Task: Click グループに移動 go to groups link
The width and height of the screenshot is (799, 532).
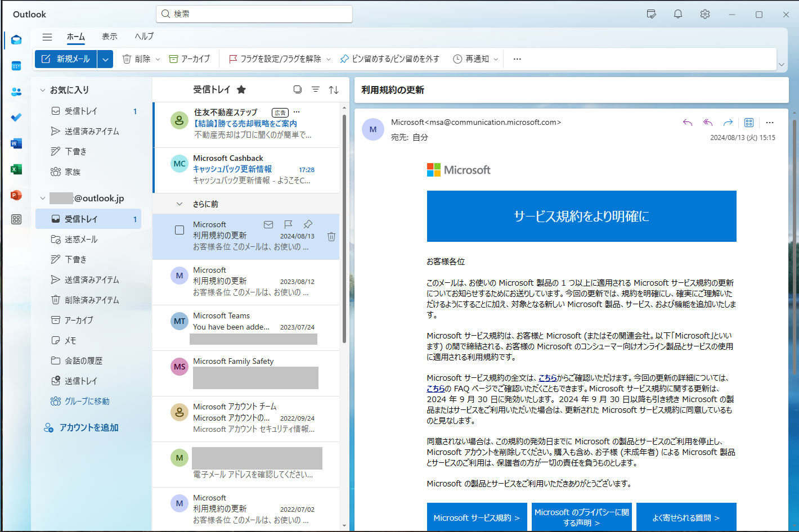Action: tap(80, 401)
